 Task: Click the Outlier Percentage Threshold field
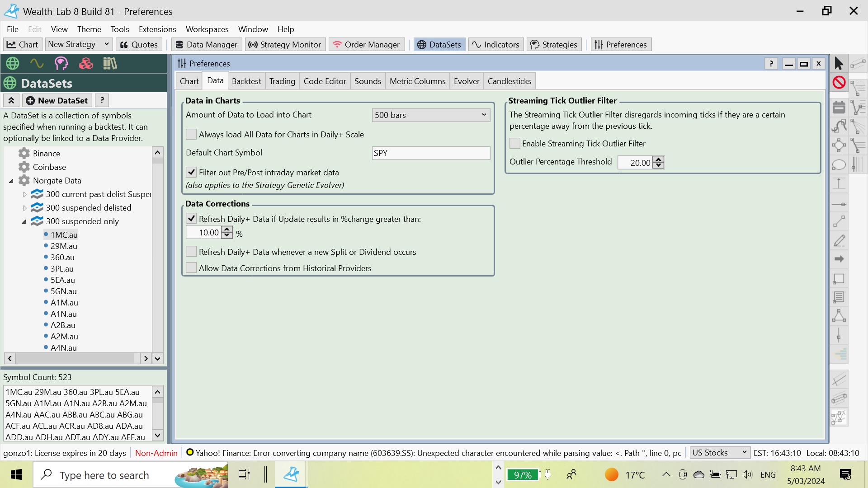pyautogui.click(x=635, y=162)
